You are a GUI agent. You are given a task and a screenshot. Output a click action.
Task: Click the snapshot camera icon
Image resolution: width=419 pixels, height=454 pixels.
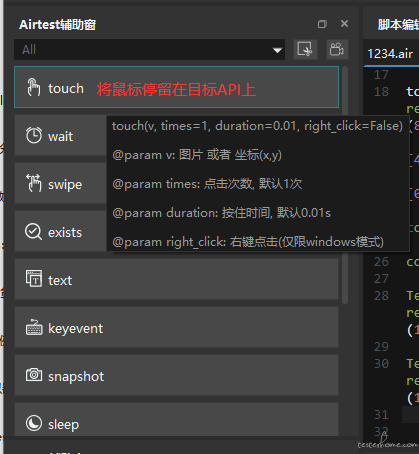click(34, 375)
